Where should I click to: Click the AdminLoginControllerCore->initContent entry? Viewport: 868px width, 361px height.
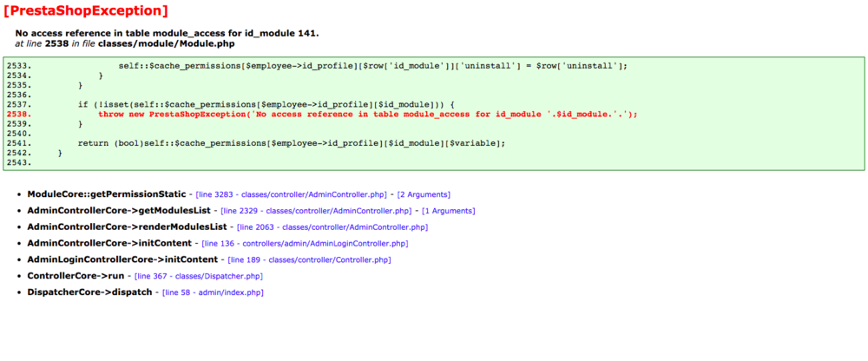tap(122, 259)
